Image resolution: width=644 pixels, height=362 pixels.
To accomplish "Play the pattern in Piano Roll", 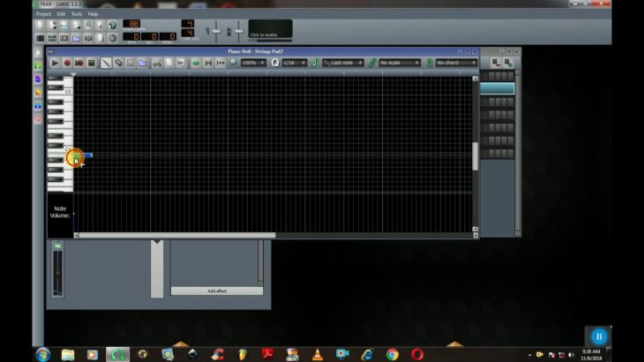I will tap(55, 63).
